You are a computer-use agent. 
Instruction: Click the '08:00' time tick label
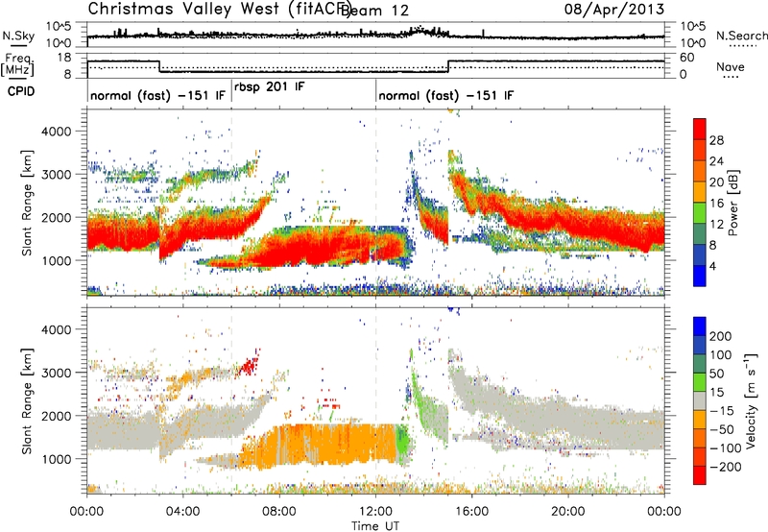point(279,512)
